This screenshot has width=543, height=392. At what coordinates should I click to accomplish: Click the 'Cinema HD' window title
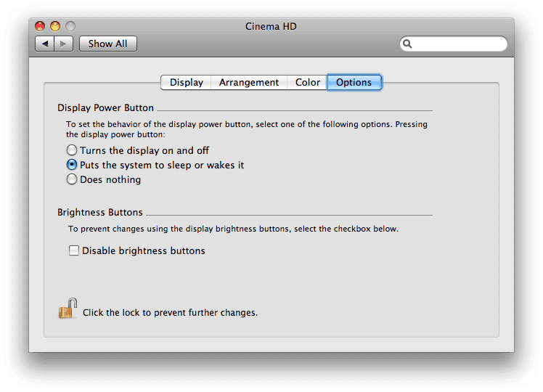(271, 27)
